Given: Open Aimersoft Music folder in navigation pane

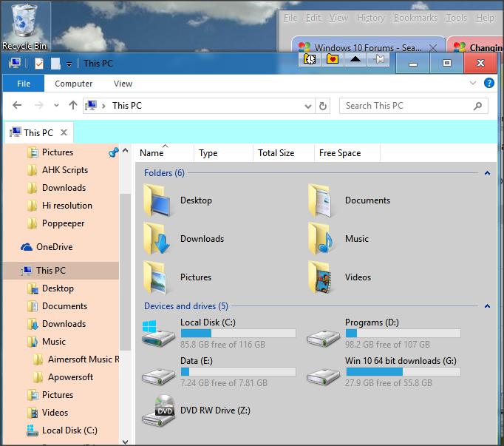Looking at the screenshot, I should click(84, 359).
